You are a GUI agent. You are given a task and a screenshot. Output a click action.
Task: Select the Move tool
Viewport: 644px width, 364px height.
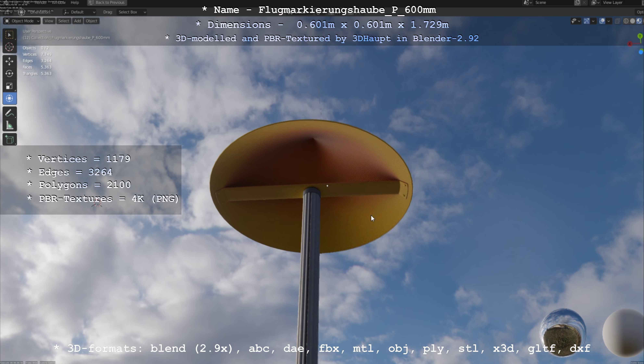pyautogui.click(x=9, y=61)
